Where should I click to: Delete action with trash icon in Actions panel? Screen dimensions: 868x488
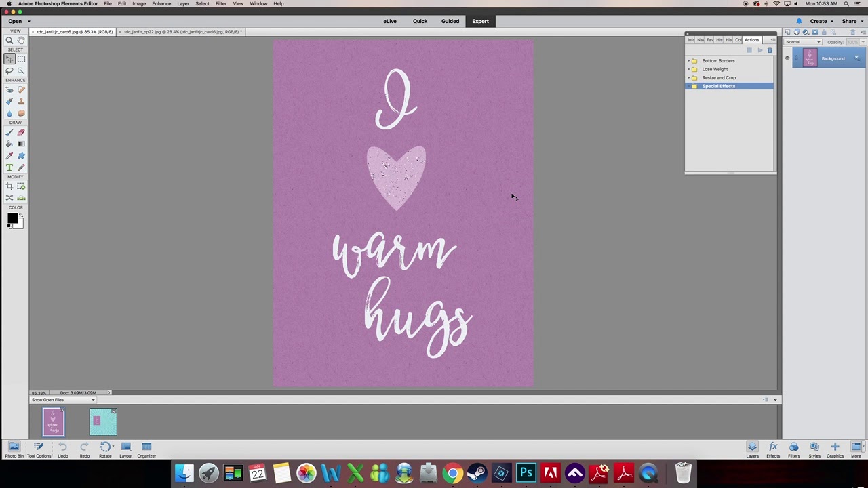pos(770,51)
